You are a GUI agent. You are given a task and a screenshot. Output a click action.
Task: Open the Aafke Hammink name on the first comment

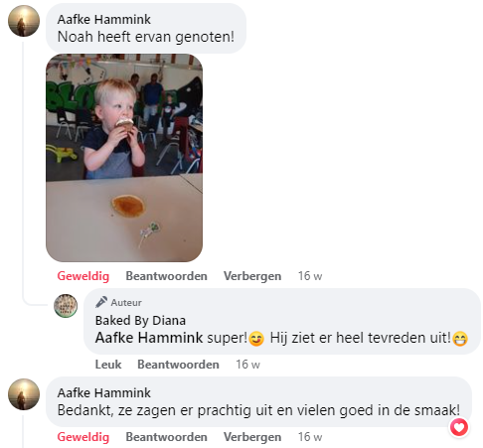(104, 20)
